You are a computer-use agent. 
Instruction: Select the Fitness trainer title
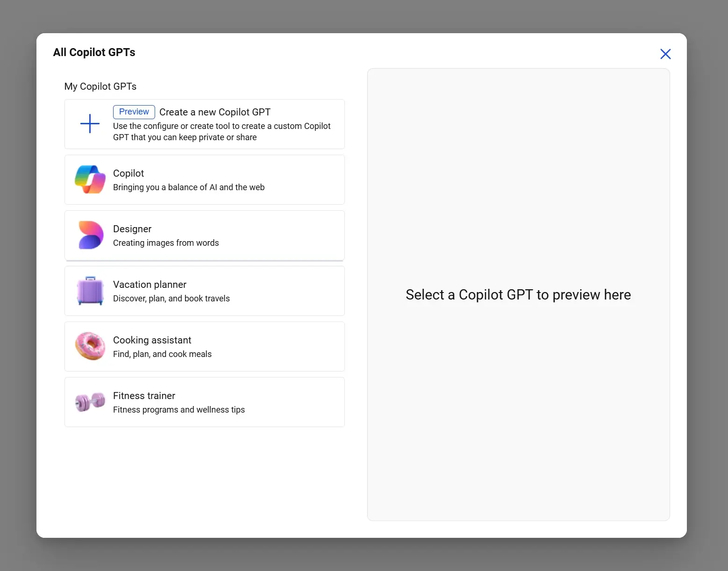[144, 396]
